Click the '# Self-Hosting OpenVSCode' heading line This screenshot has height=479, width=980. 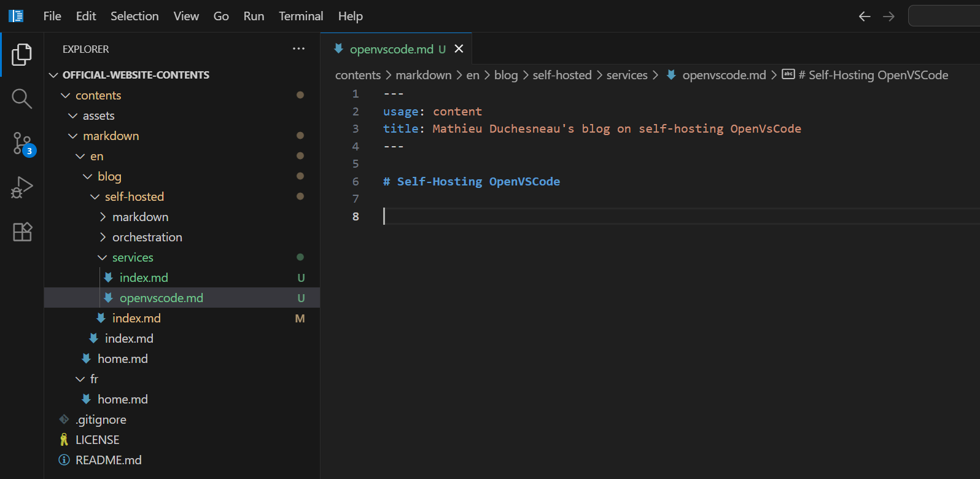(472, 181)
